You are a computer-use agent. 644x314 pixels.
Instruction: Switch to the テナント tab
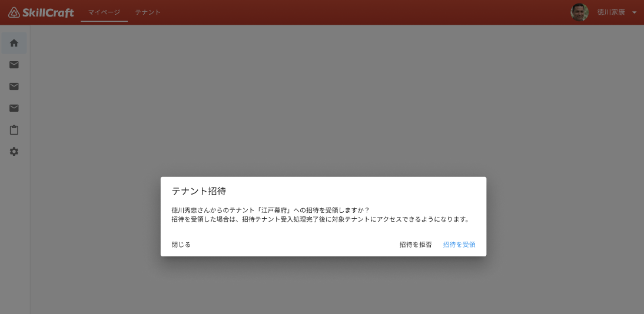pyautogui.click(x=148, y=12)
